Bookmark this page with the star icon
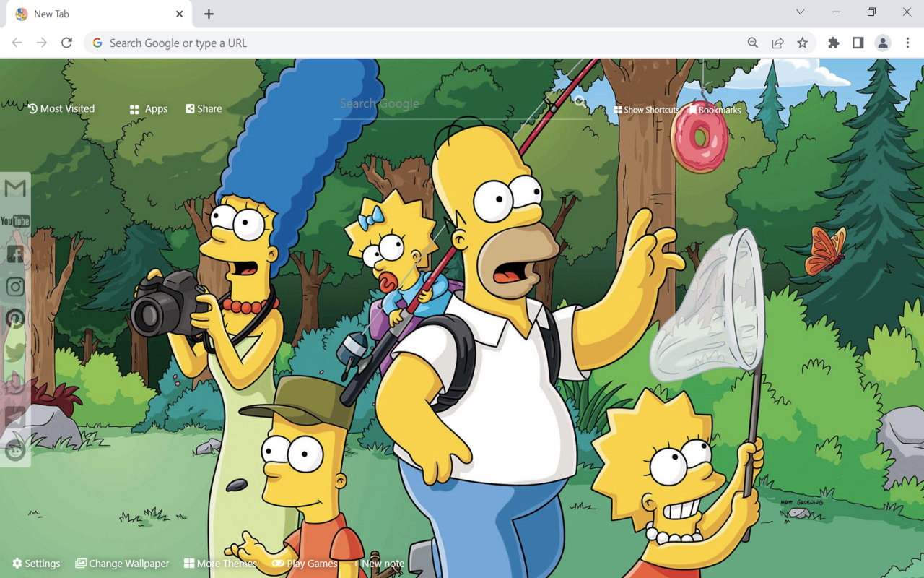Viewport: 924px width, 578px height. (803, 43)
